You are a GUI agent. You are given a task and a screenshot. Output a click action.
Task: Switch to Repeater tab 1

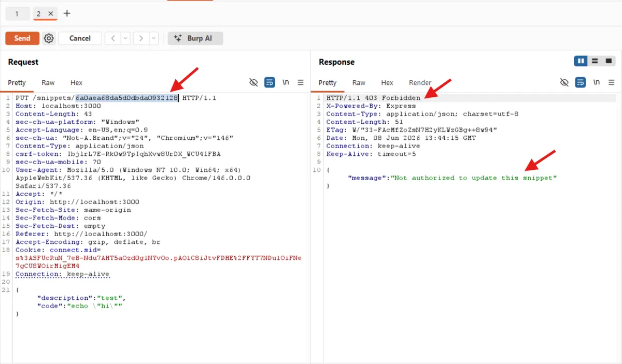pos(17,13)
